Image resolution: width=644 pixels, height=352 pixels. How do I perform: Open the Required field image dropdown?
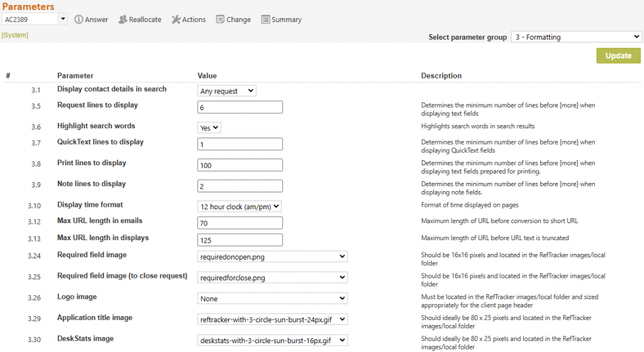pyautogui.click(x=272, y=256)
